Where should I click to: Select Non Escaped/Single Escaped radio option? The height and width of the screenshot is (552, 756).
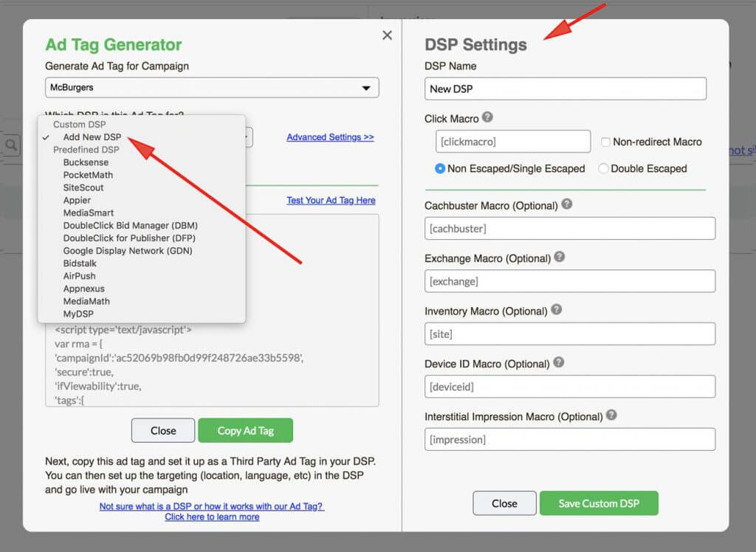[x=441, y=168]
